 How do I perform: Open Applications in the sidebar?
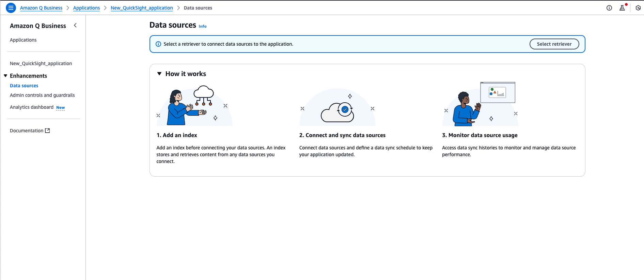pos(23,40)
